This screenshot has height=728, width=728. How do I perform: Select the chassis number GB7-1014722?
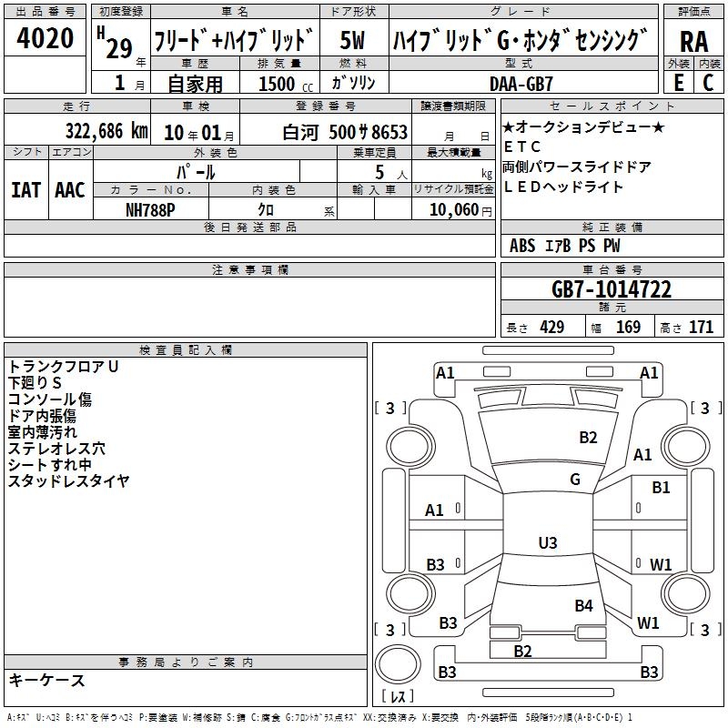(612, 289)
